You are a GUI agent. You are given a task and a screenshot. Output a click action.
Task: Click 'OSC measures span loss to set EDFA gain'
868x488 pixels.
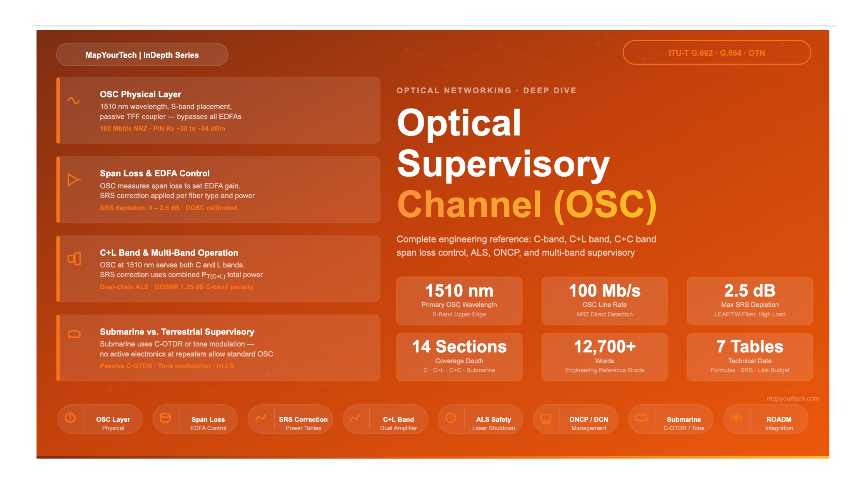pyautogui.click(x=170, y=186)
